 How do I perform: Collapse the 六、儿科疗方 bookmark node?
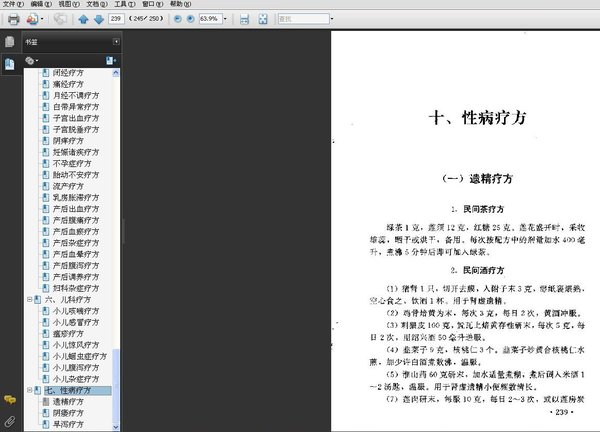click(29, 300)
